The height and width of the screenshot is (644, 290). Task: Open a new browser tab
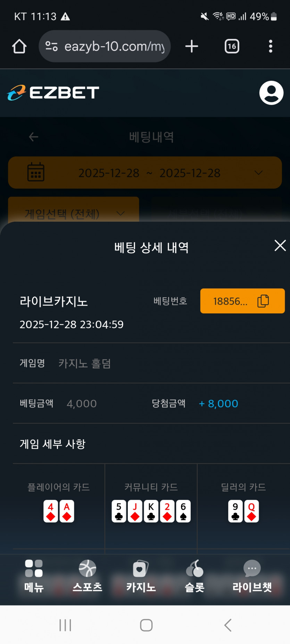click(191, 46)
